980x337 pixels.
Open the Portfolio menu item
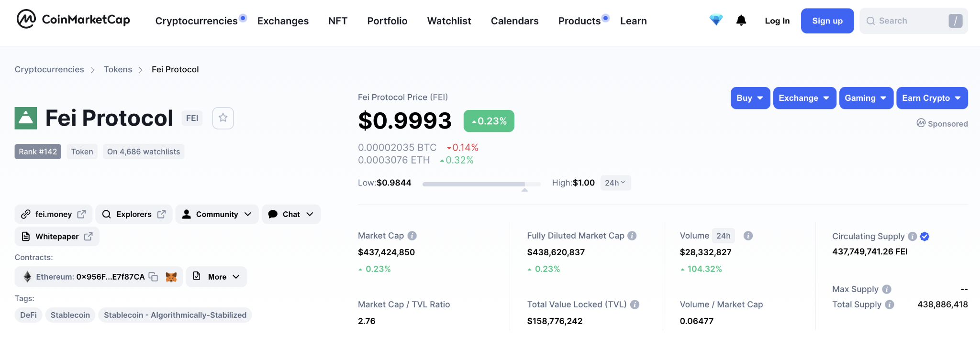point(387,21)
